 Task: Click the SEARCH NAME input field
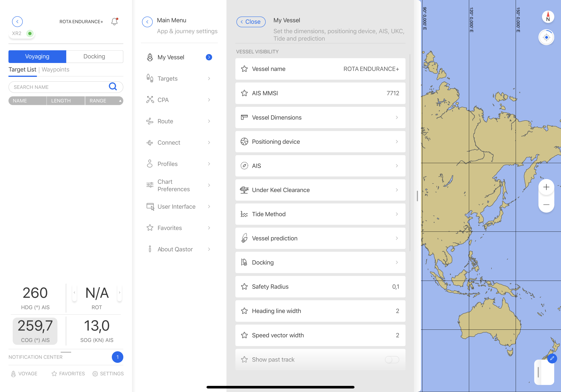coord(59,87)
